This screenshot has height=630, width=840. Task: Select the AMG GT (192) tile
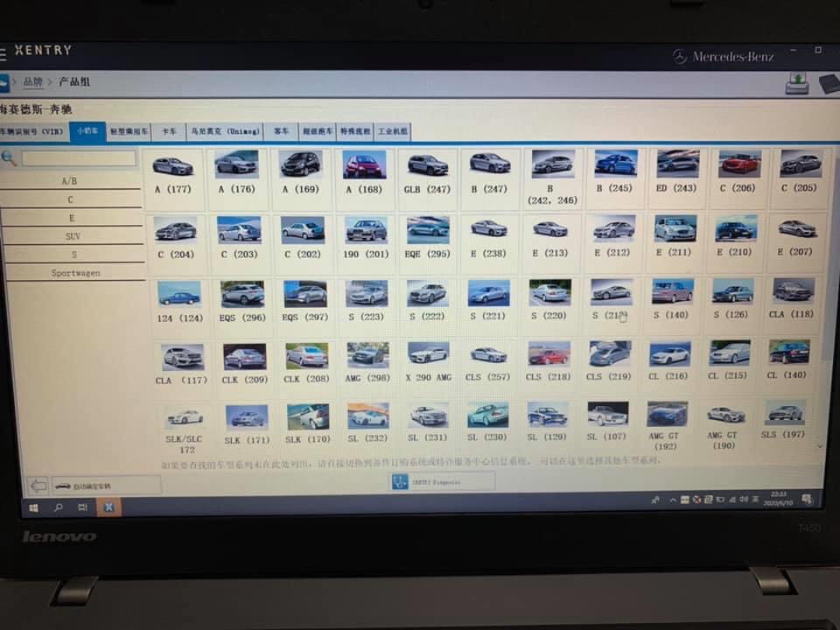tap(666, 426)
